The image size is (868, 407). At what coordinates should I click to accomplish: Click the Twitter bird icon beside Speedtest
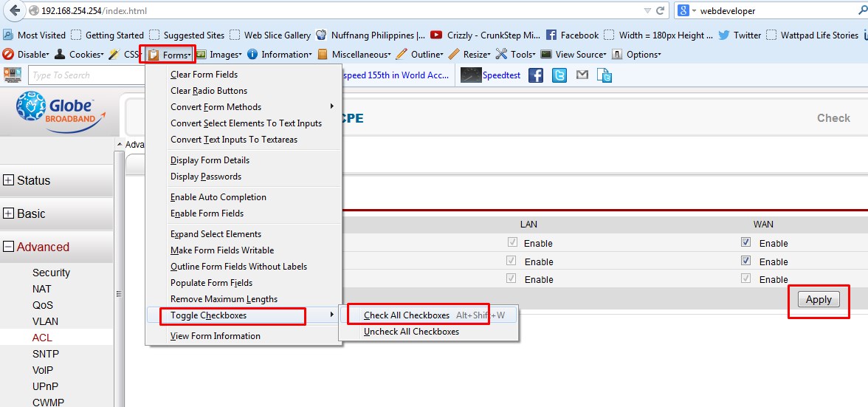click(559, 75)
